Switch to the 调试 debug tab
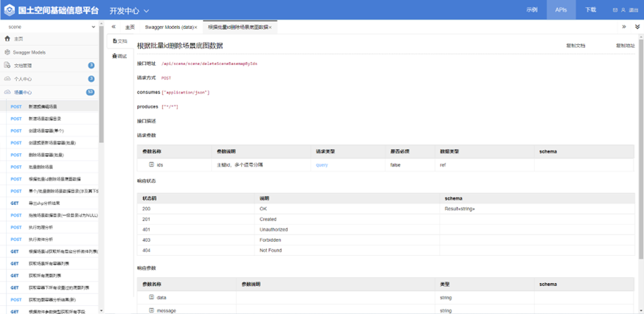The image size is (644, 314). point(119,56)
